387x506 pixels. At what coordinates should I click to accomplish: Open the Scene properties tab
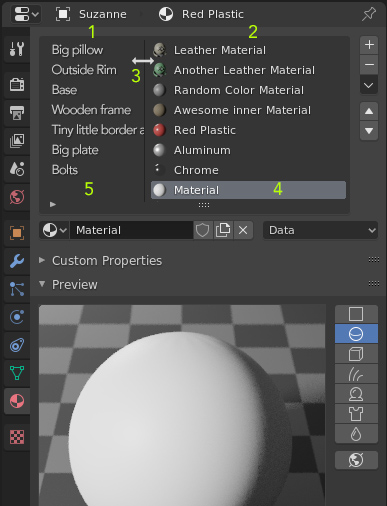click(17, 169)
